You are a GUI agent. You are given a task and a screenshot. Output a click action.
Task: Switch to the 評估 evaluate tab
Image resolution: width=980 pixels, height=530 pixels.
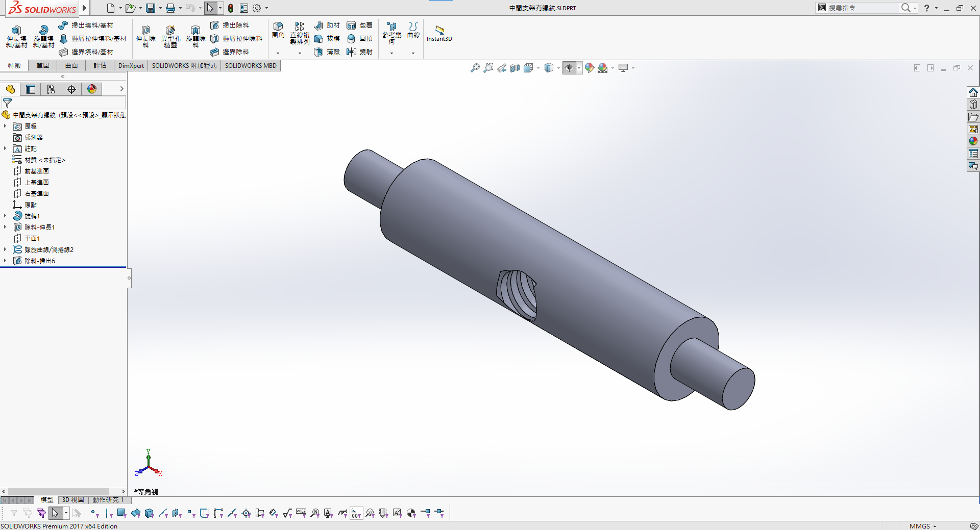pyautogui.click(x=100, y=65)
